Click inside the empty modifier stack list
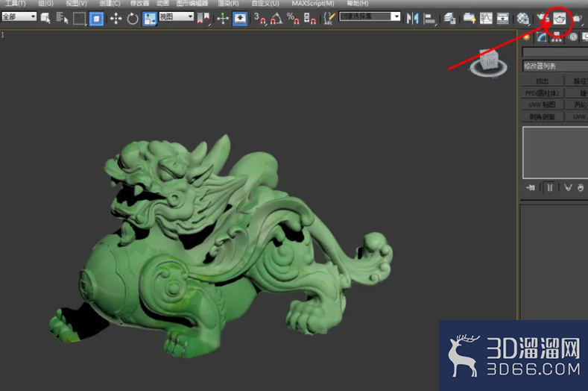The height and width of the screenshot is (391, 588). 555,152
